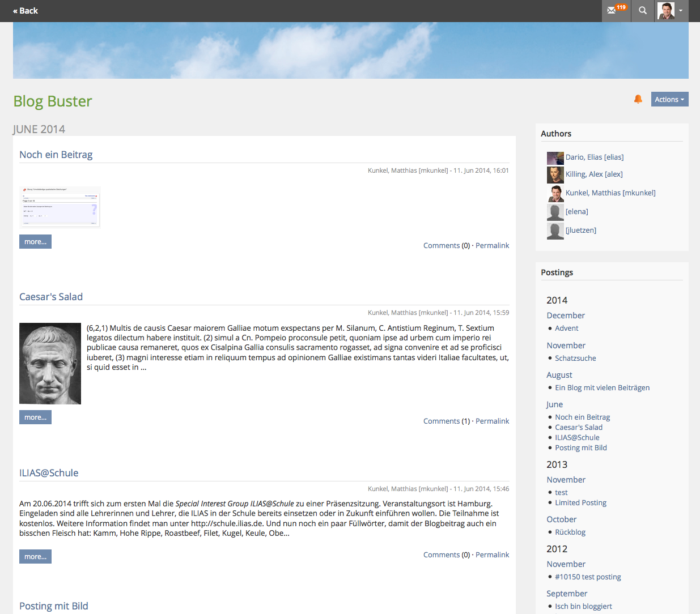Open Comments (1) for Caesar's Salad

pyautogui.click(x=446, y=421)
